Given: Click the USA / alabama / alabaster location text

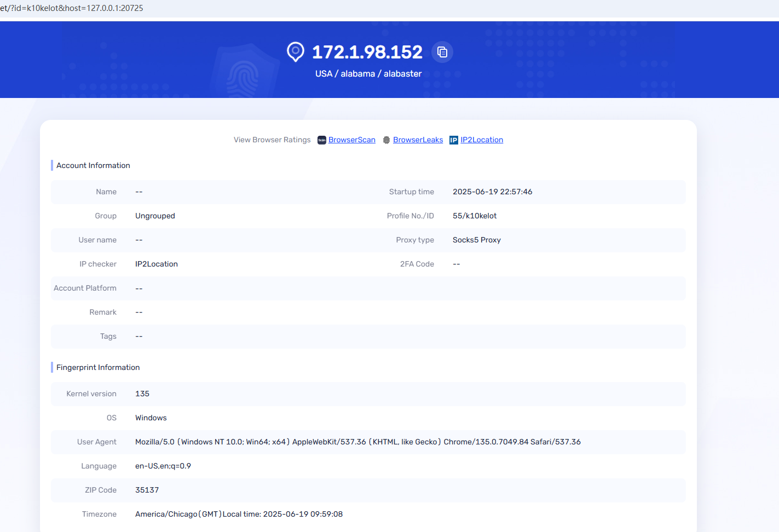Looking at the screenshot, I should 368,74.
